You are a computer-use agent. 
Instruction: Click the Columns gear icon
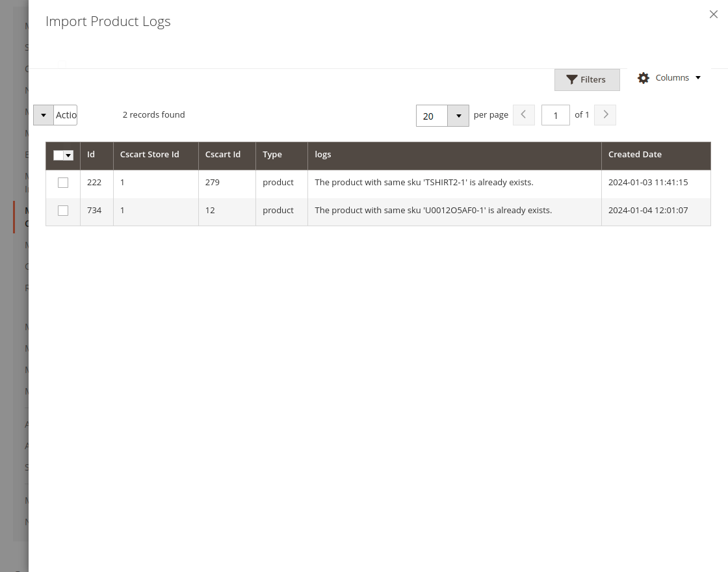[x=643, y=78]
